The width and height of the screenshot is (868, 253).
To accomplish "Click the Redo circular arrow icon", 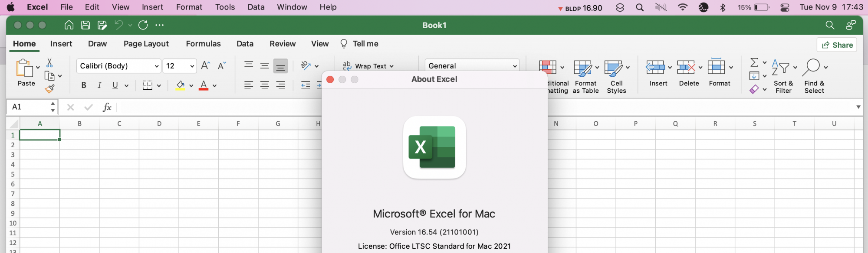I will pyautogui.click(x=143, y=25).
